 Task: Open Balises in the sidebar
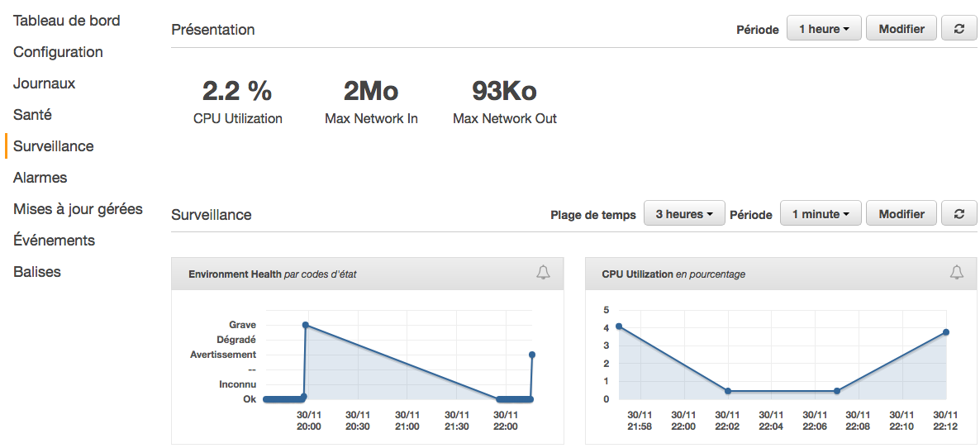click(37, 272)
